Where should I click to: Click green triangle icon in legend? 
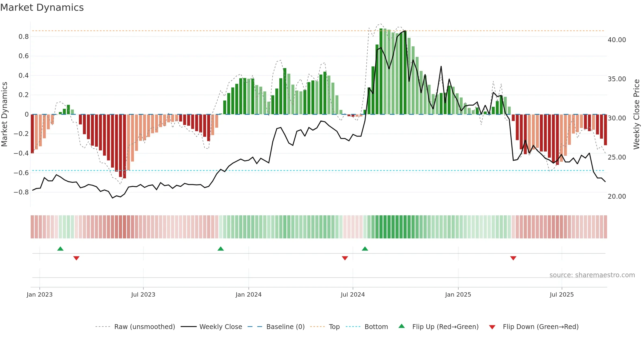point(402,326)
